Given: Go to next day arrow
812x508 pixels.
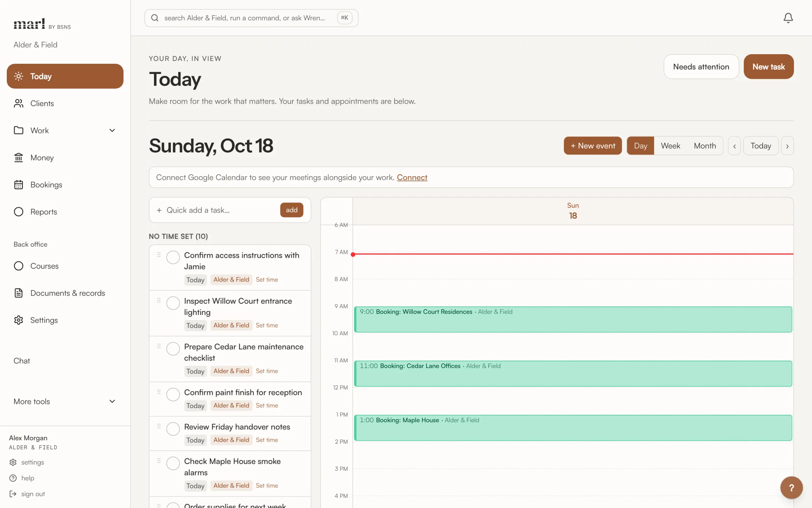Looking at the screenshot, I should 787,146.
